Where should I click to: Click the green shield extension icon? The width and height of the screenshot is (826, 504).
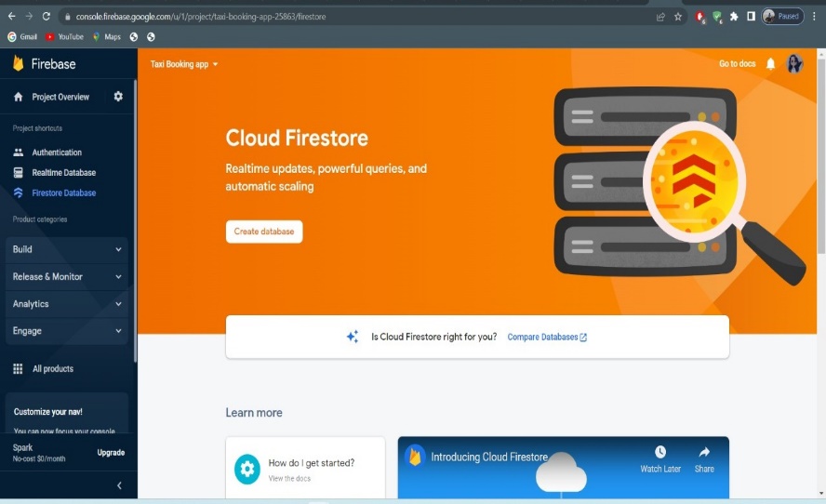coord(717,17)
